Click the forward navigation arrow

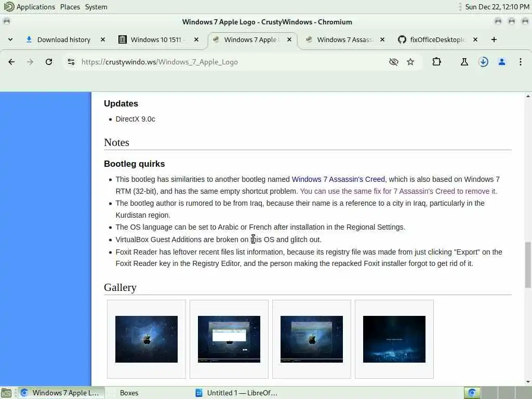(x=30, y=62)
